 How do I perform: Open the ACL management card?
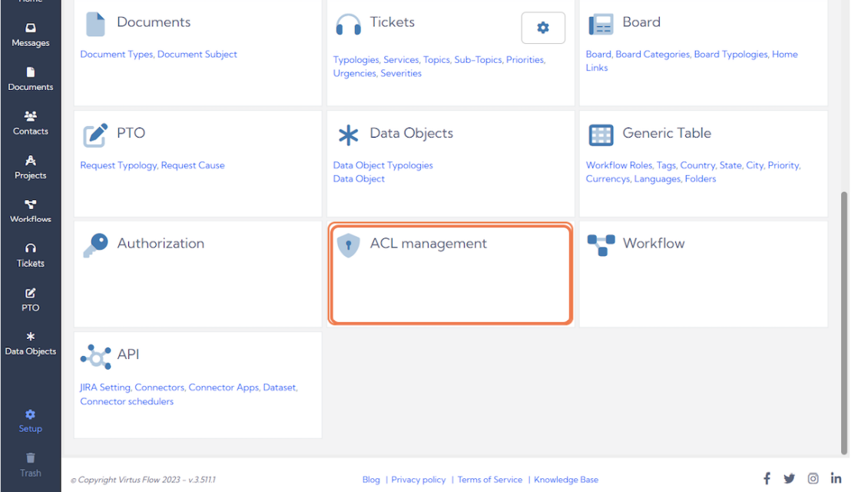(450, 274)
